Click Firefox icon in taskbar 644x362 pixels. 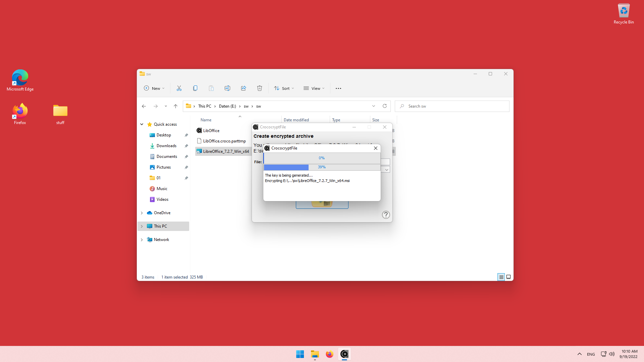329,354
